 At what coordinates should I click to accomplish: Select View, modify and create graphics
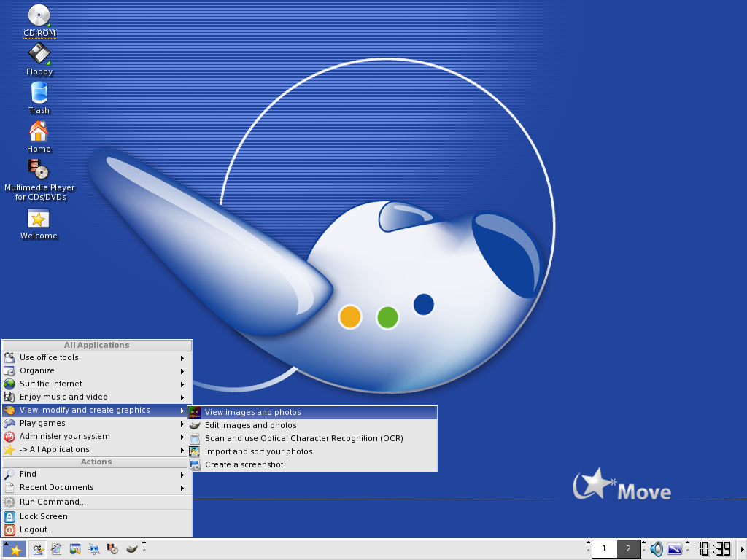point(97,411)
